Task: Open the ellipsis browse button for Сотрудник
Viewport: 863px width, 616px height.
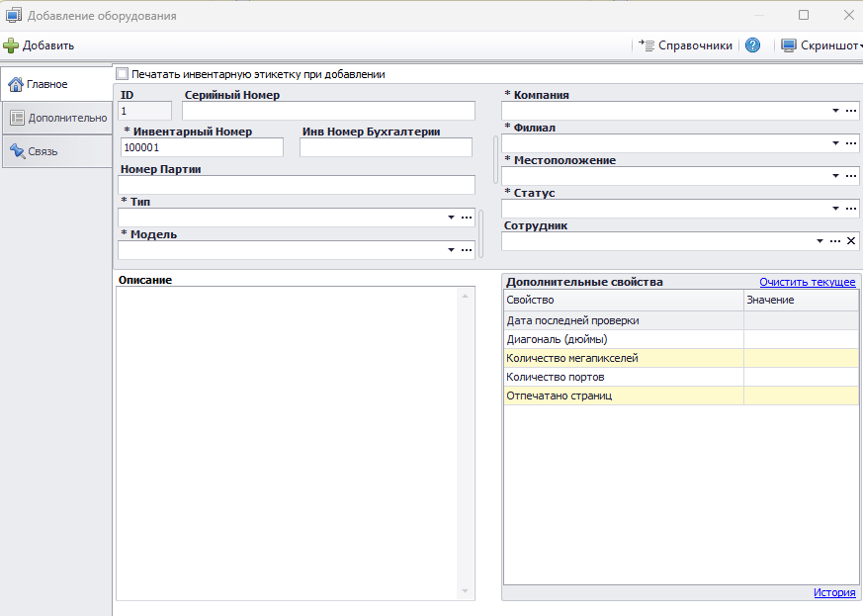Action: 835,241
